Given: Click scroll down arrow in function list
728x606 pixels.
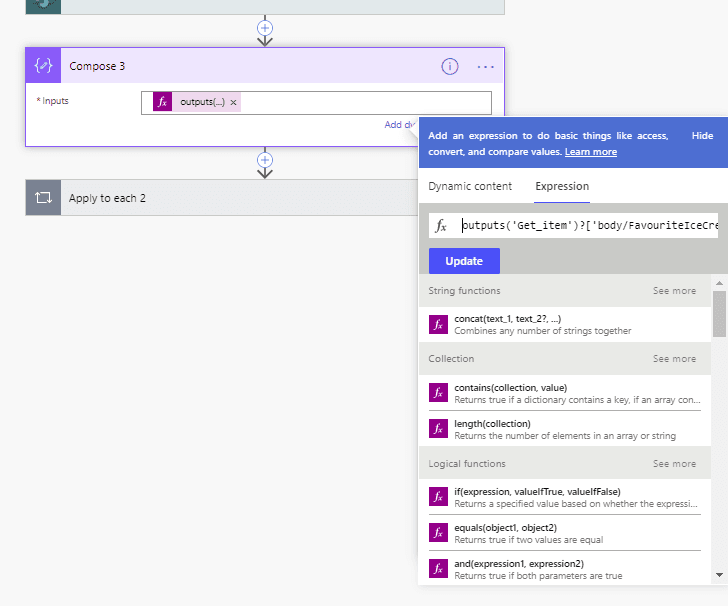Looking at the screenshot, I should (719, 575).
